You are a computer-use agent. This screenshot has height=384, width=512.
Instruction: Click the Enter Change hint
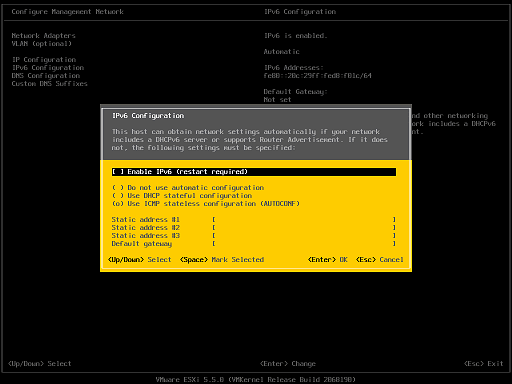[288, 364]
